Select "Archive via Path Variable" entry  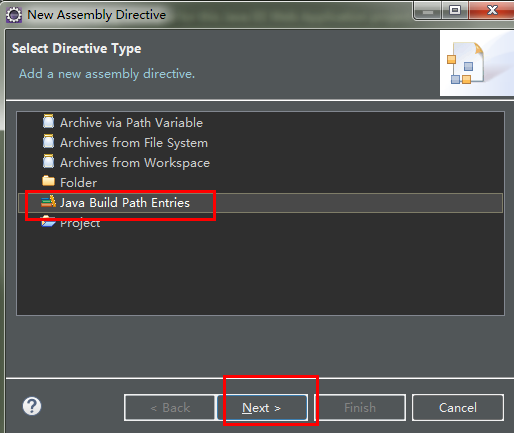tap(131, 123)
